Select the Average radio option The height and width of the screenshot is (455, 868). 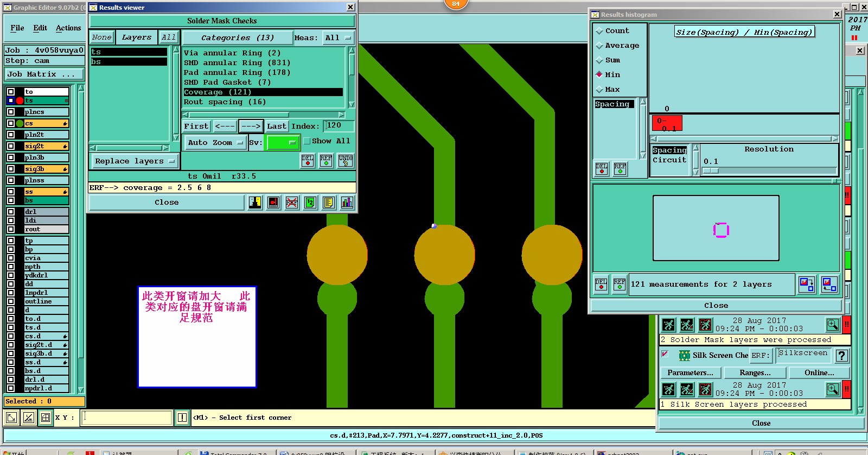coord(599,46)
